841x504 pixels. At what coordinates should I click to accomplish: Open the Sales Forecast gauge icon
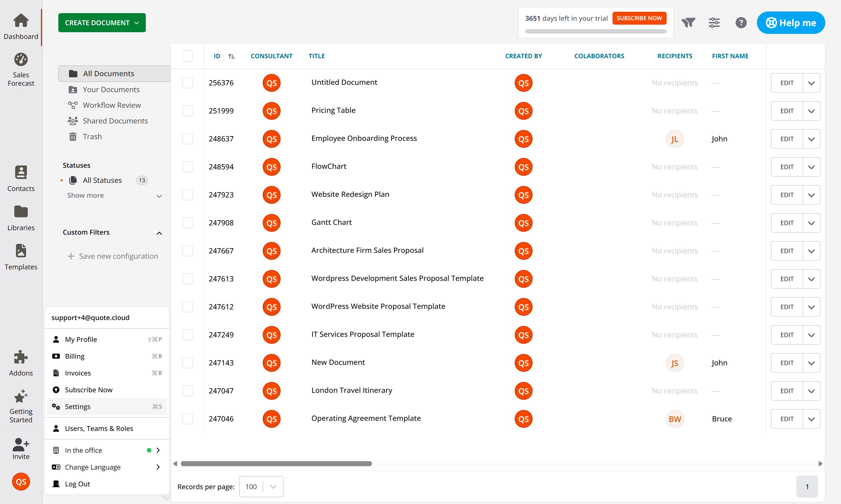[x=21, y=60]
